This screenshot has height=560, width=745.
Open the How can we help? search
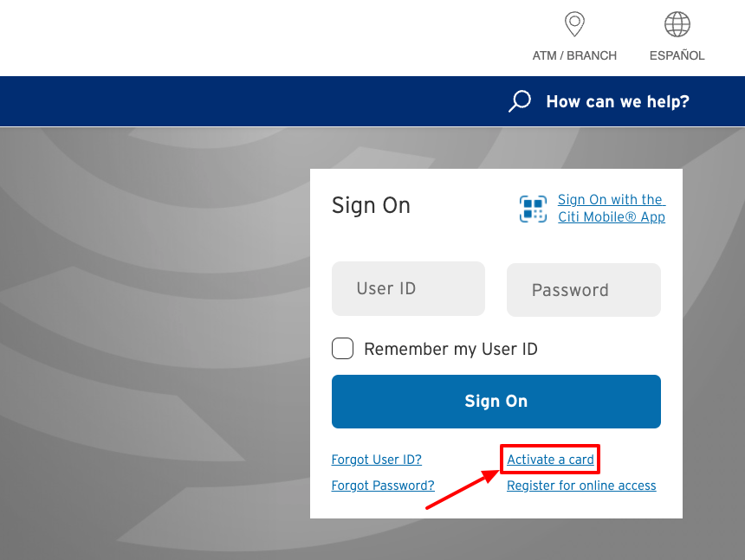click(x=618, y=101)
